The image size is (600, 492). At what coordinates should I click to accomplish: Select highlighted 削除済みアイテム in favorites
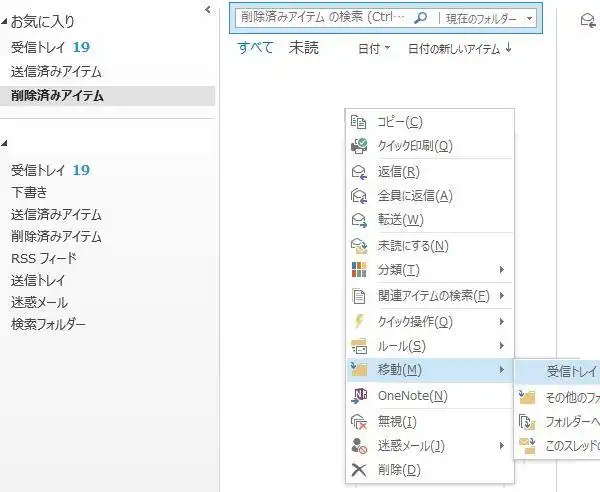coord(108,96)
